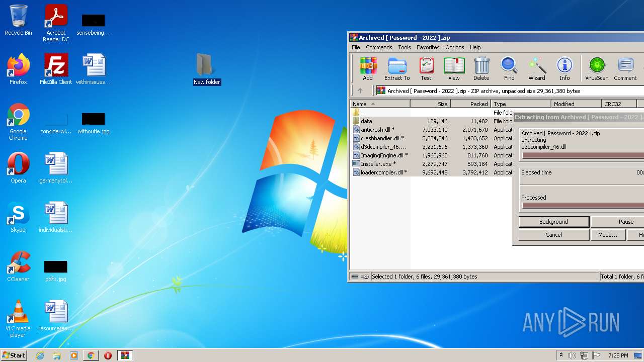Open the File menu
The height and width of the screenshot is (362, 644).
(x=356, y=47)
